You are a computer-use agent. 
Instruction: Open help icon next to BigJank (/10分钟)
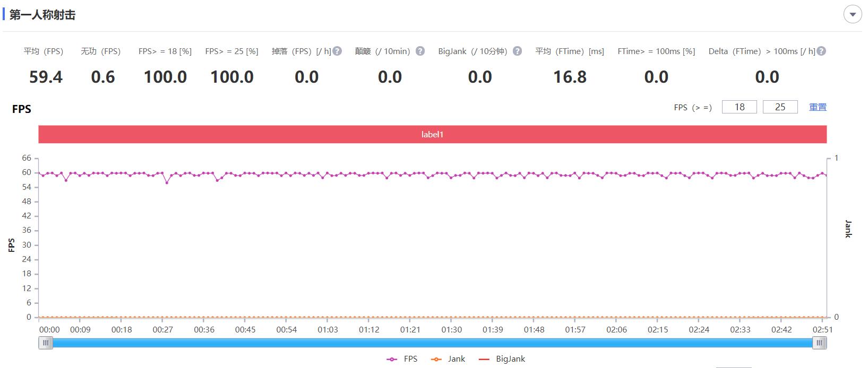click(x=517, y=51)
